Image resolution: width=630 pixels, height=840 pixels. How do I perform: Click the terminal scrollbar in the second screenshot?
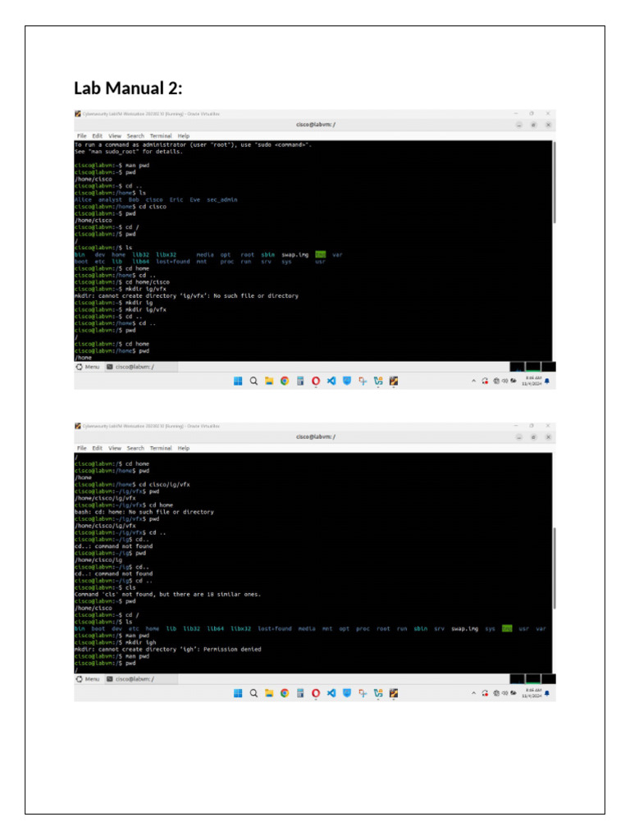point(555,568)
